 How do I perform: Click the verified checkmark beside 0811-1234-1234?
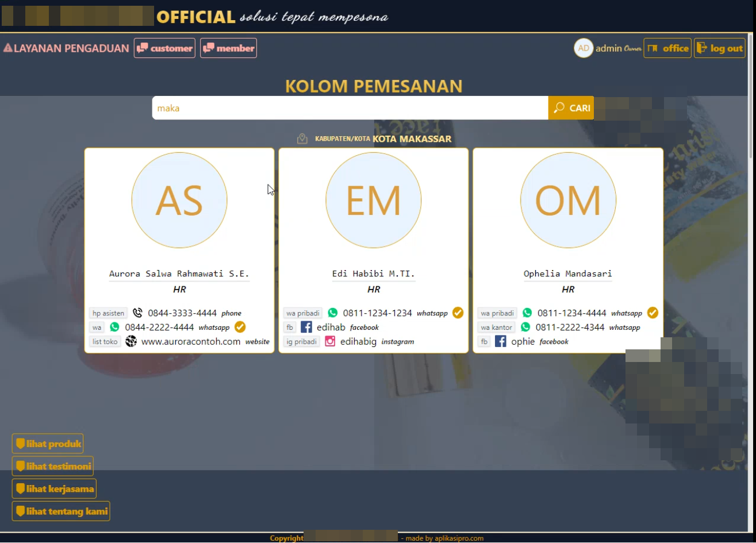(x=458, y=313)
